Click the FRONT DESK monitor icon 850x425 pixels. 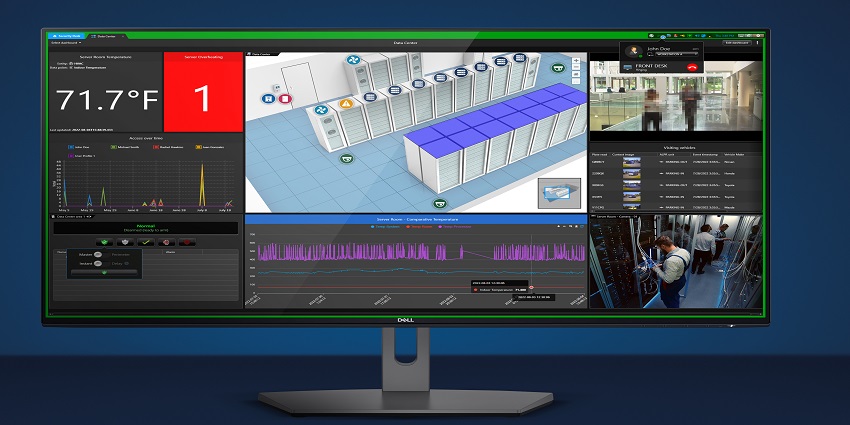pos(628,67)
